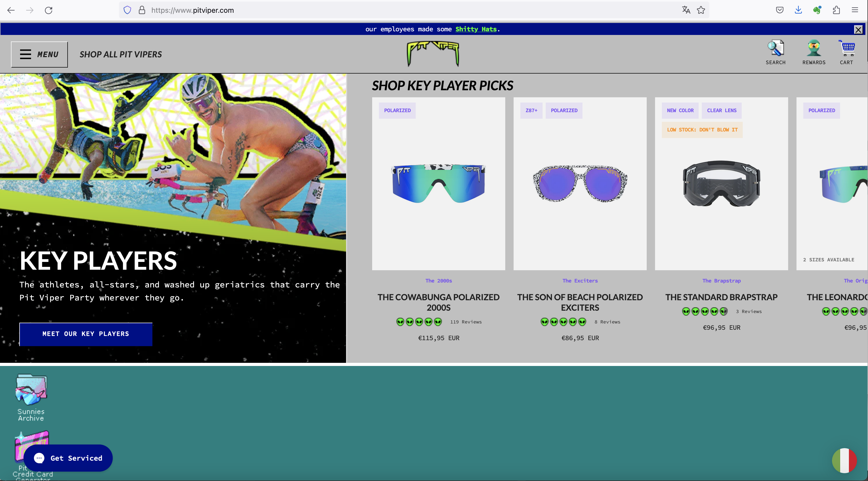This screenshot has width=868, height=481.
Task: Click the browser translate page icon
Action: coord(686,10)
